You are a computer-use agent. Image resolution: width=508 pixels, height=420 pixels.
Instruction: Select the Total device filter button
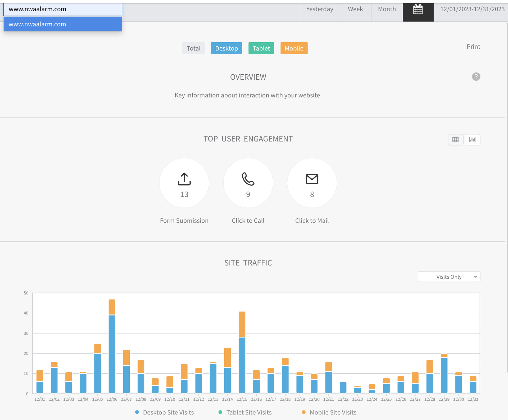tap(193, 48)
